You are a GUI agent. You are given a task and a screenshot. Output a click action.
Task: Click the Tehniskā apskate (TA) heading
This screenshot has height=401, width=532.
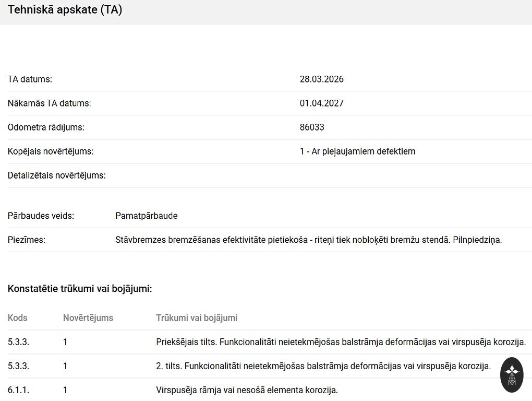tap(65, 10)
